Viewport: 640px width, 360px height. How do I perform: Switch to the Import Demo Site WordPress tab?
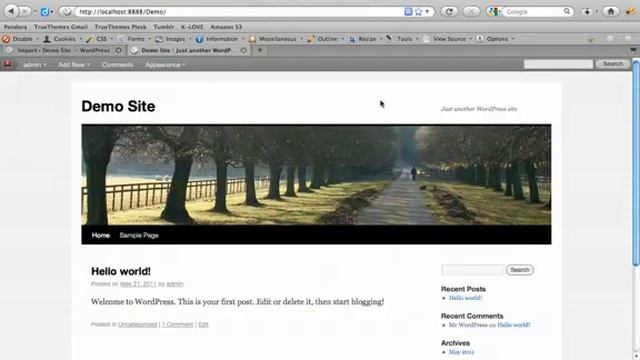point(63,50)
